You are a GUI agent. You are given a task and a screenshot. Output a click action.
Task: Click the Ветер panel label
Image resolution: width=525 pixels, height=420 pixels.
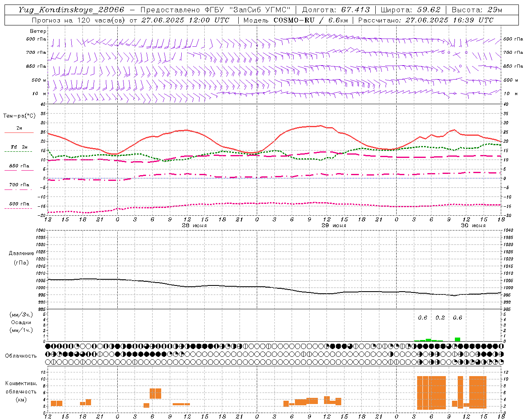click(38, 31)
